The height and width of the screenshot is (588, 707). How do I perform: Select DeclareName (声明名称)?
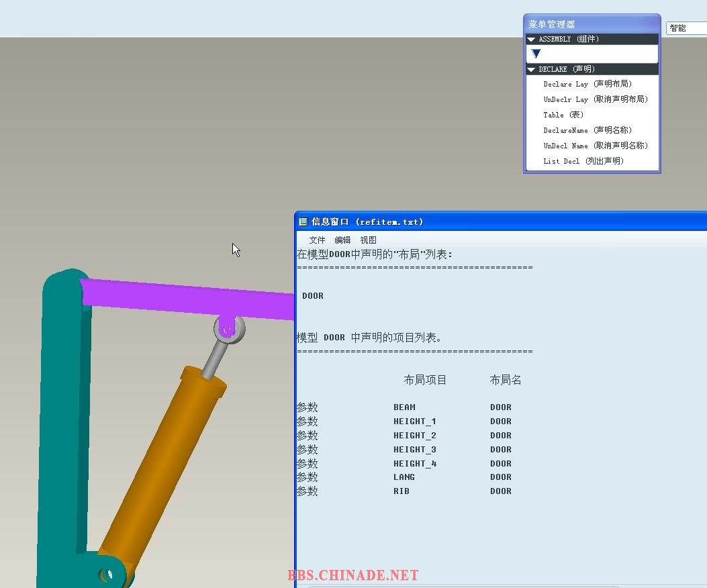click(x=587, y=130)
